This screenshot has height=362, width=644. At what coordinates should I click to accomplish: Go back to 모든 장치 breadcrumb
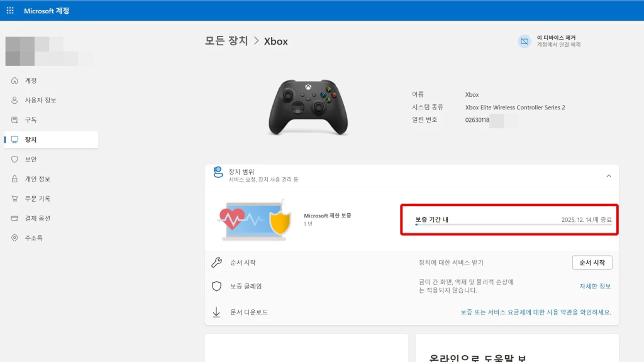click(x=226, y=41)
